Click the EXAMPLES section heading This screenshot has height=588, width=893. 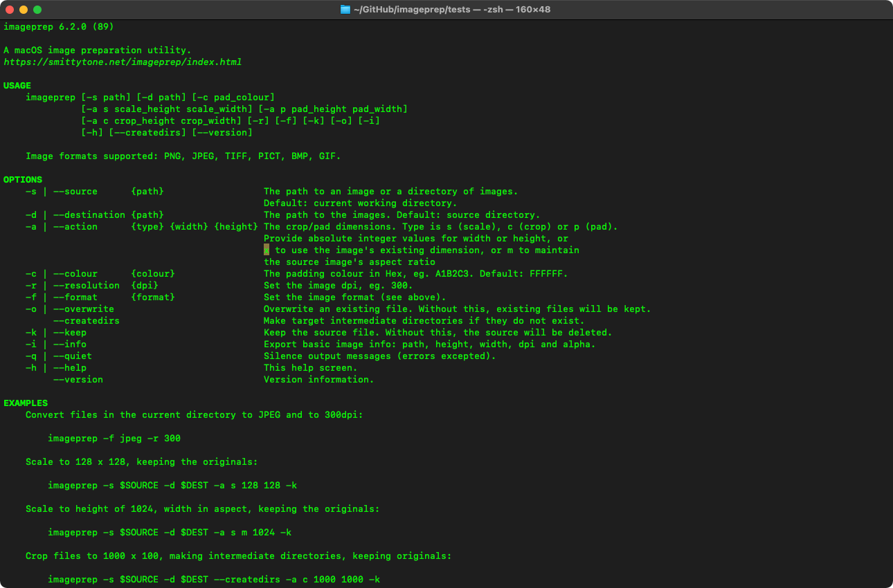point(26,403)
